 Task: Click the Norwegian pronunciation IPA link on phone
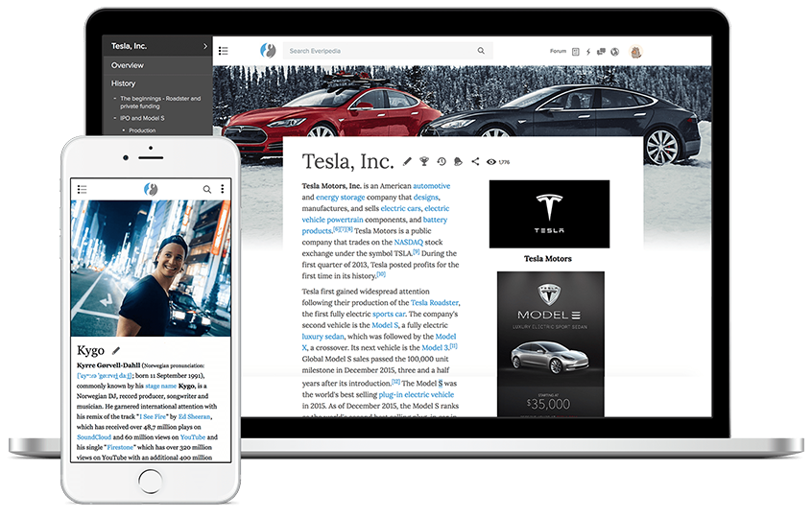(105, 376)
